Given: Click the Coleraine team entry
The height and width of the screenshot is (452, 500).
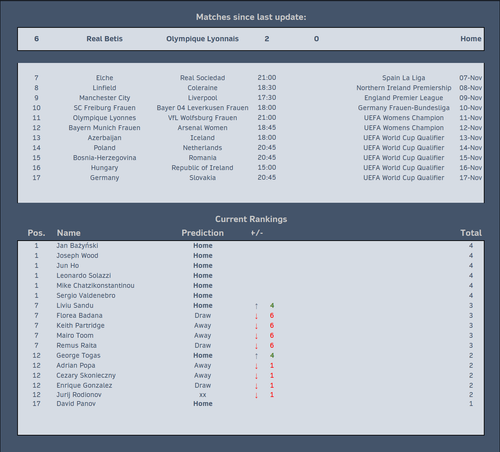Looking at the screenshot, I should (x=202, y=88).
